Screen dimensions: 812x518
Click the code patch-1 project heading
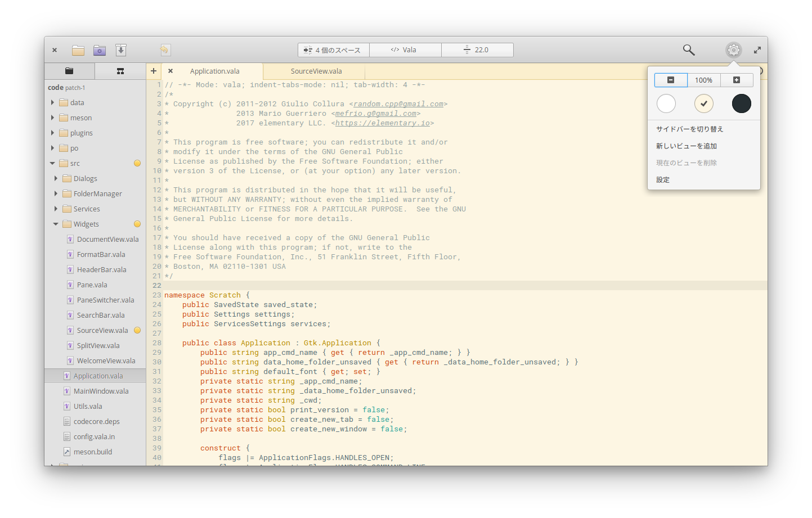point(66,88)
